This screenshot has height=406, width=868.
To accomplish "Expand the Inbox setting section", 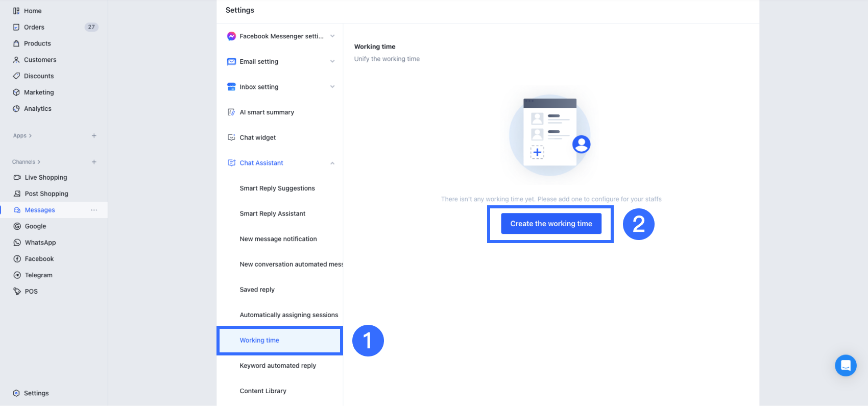I will [x=332, y=87].
